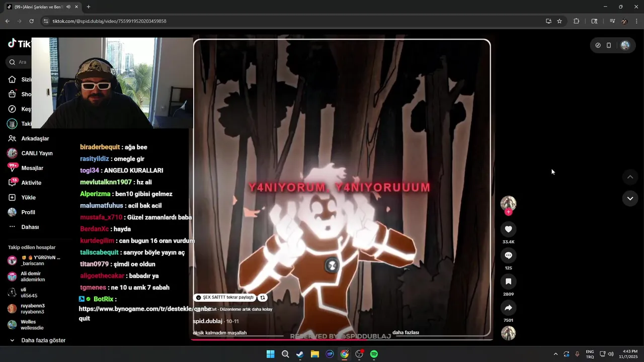The height and width of the screenshot is (362, 644).
Task: Open a new browser tab
Action: pyautogui.click(x=89, y=7)
